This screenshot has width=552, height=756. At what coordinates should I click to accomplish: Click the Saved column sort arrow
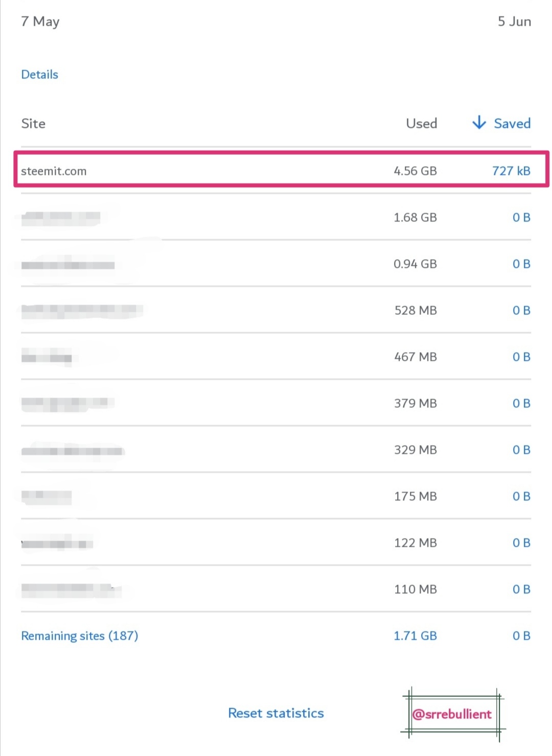tap(479, 123)
